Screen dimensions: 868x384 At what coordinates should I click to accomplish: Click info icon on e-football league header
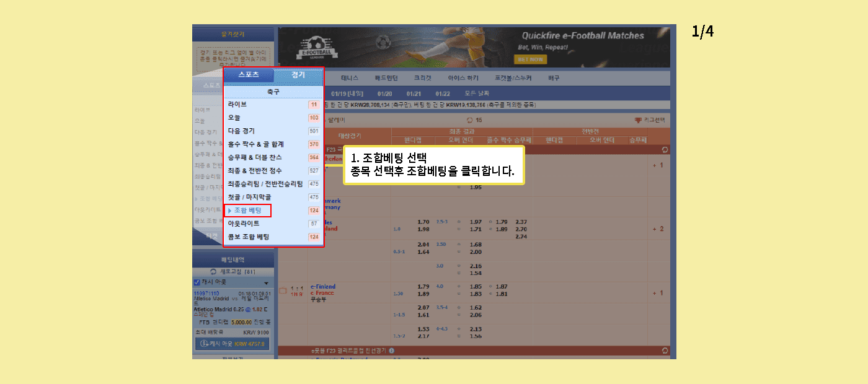click(x=391, y=351)
